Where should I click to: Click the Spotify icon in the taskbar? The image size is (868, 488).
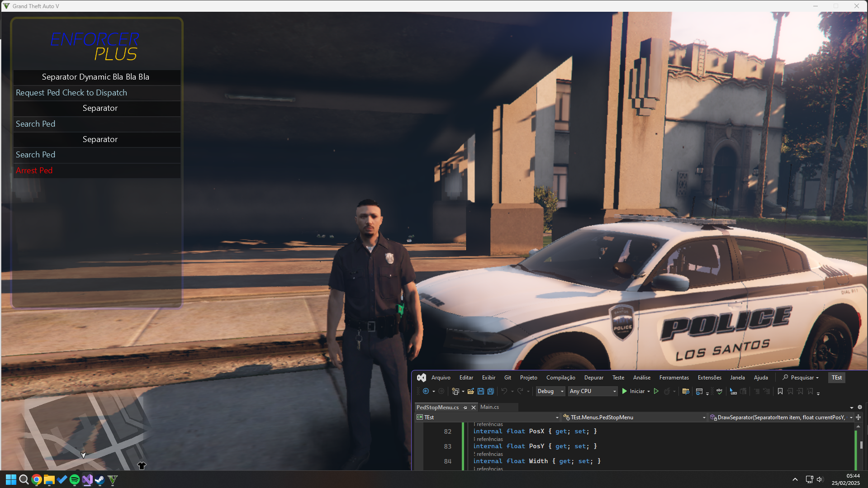point(75,479)
